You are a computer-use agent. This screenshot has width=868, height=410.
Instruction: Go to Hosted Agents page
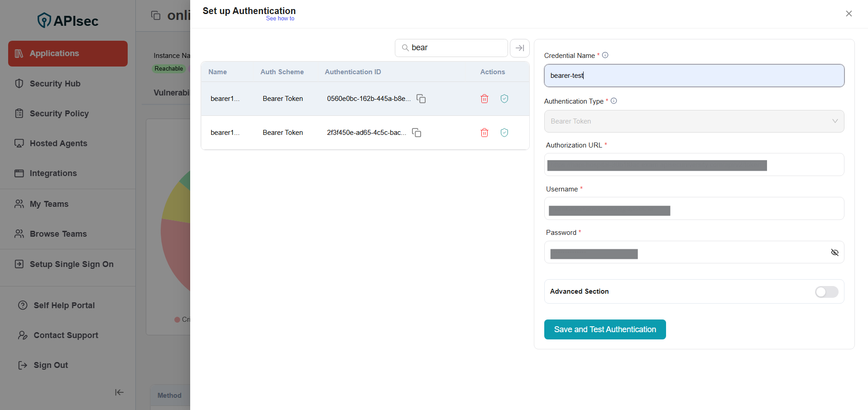[58, 143]
